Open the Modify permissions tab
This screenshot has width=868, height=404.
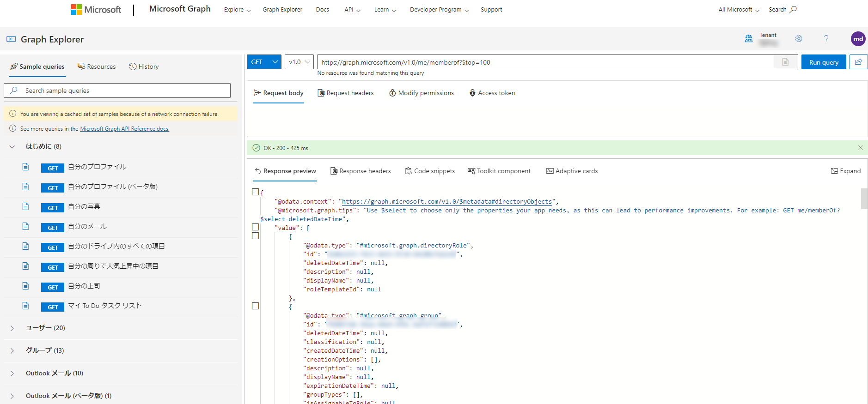[x=421, y=93]
